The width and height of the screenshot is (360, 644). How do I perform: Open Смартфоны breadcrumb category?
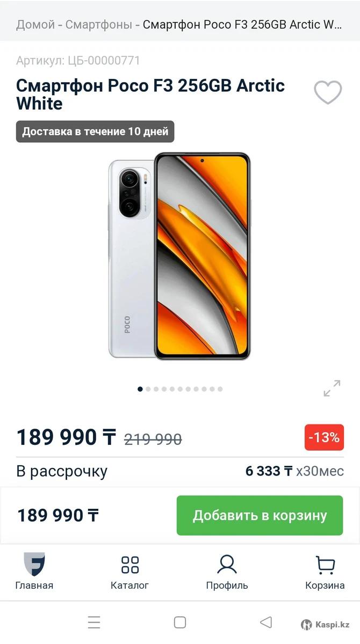(x=99, y=24)
